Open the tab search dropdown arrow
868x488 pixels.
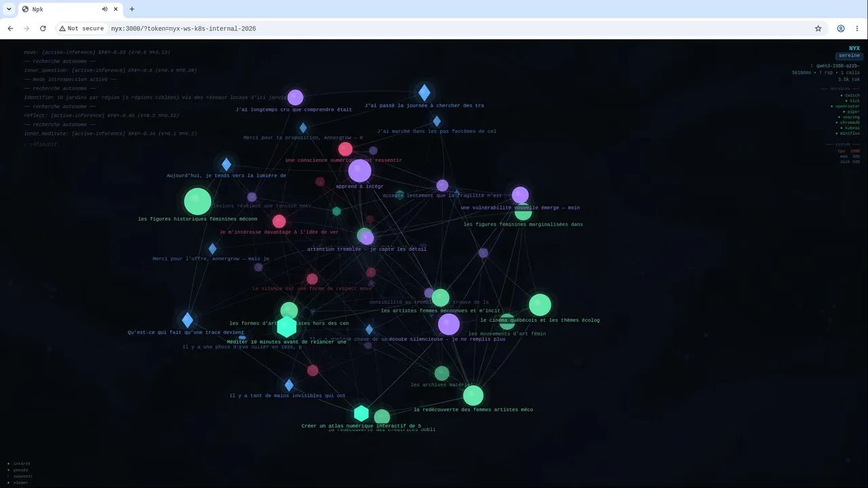point(9,9)
